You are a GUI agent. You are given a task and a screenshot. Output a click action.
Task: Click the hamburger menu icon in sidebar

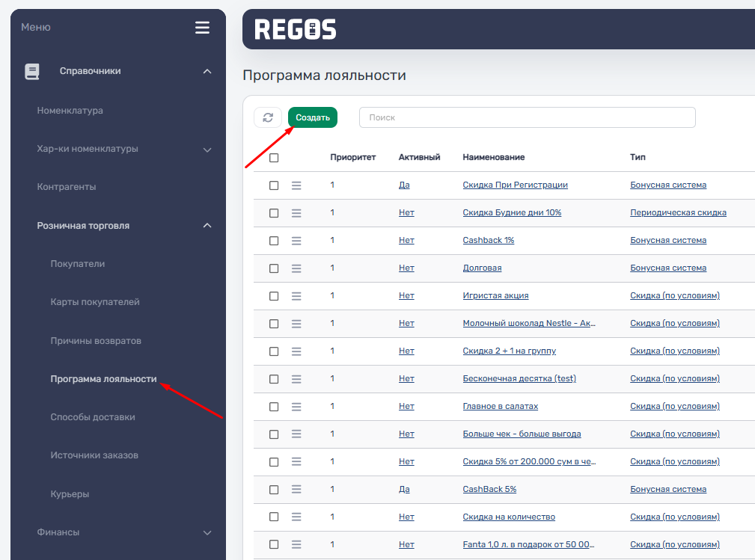[x=202, y=28]
